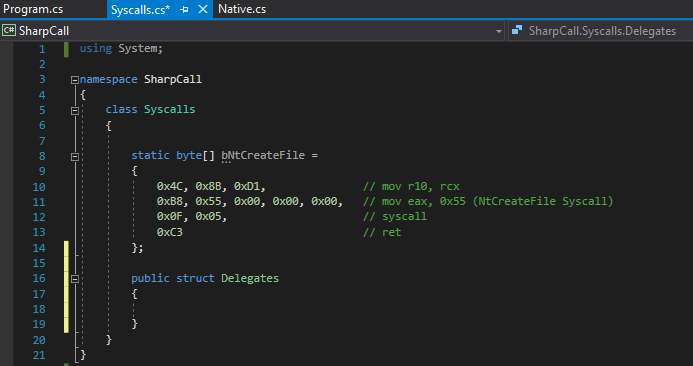Viewport: 693px width, 366px height.
Task: Click the 0x0F byte on line 12
Action: click(x=170, y=217)
